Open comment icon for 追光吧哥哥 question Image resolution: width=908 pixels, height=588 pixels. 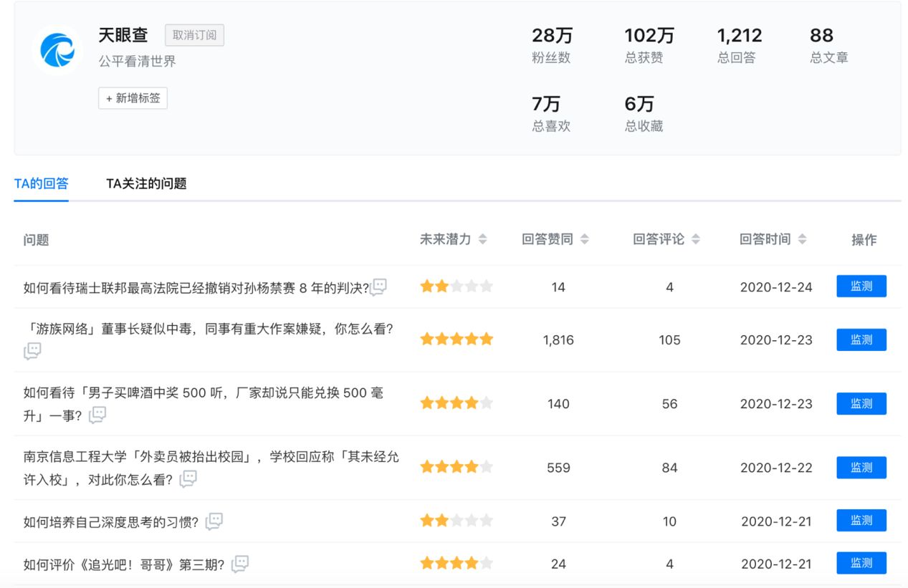pyautogui.click(x=240, y=564)
